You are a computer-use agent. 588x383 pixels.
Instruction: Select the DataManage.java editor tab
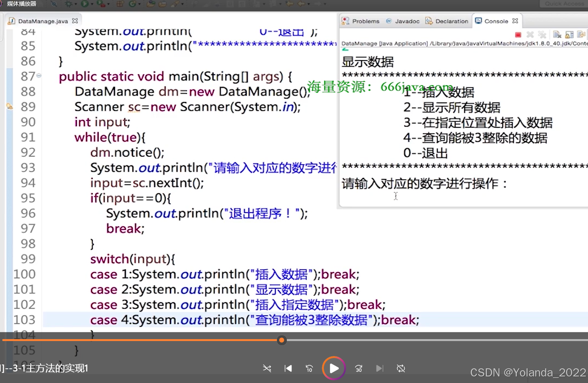point(42,21)
